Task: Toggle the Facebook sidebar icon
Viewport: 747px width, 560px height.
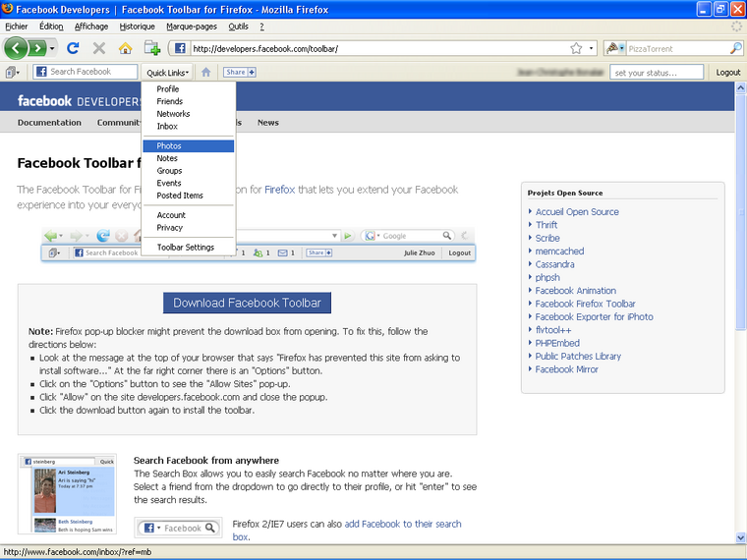Action: (13, 73)
